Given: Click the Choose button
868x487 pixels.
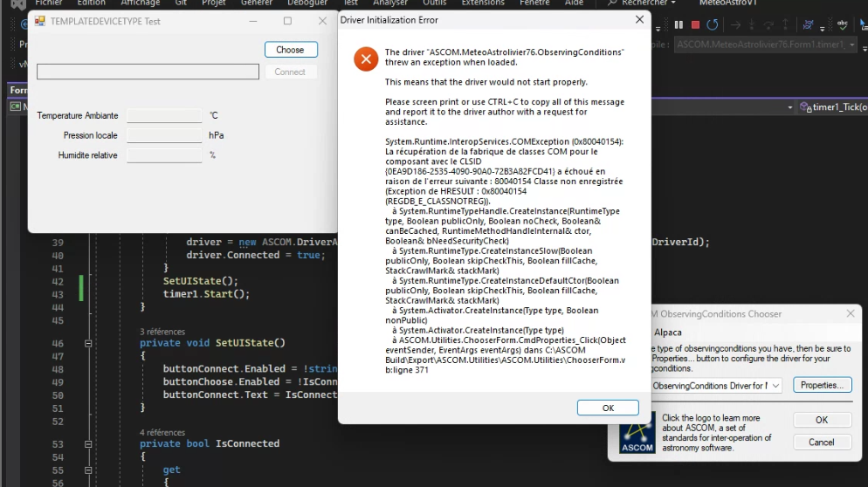Looking at the screenshot, I should [291, 50].
